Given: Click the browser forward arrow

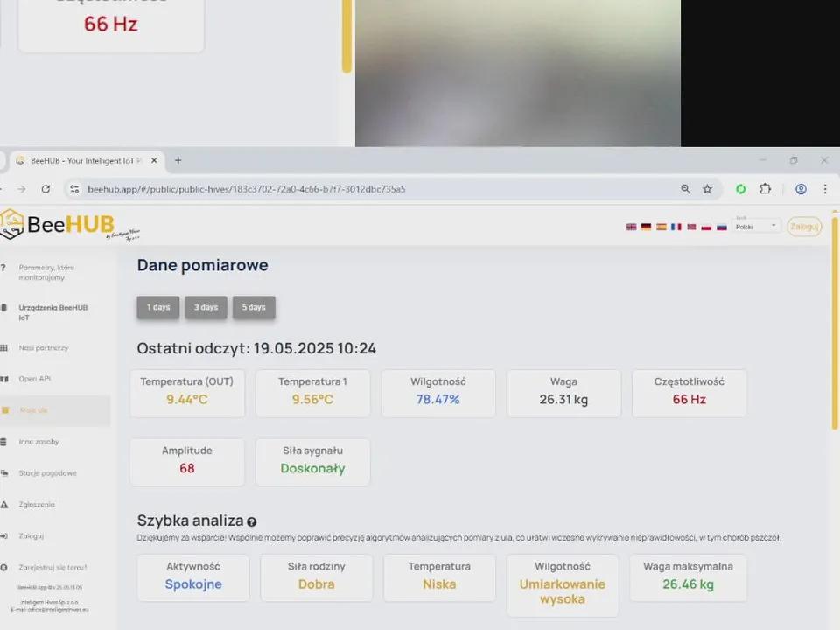Looking at the screenshot, I should click(x=21, y=189).
